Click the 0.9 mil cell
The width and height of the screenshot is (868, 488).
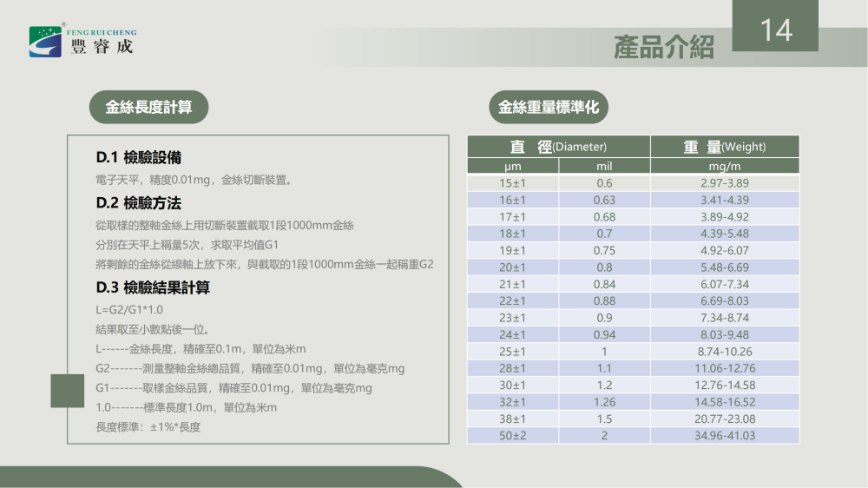(604, 318)
